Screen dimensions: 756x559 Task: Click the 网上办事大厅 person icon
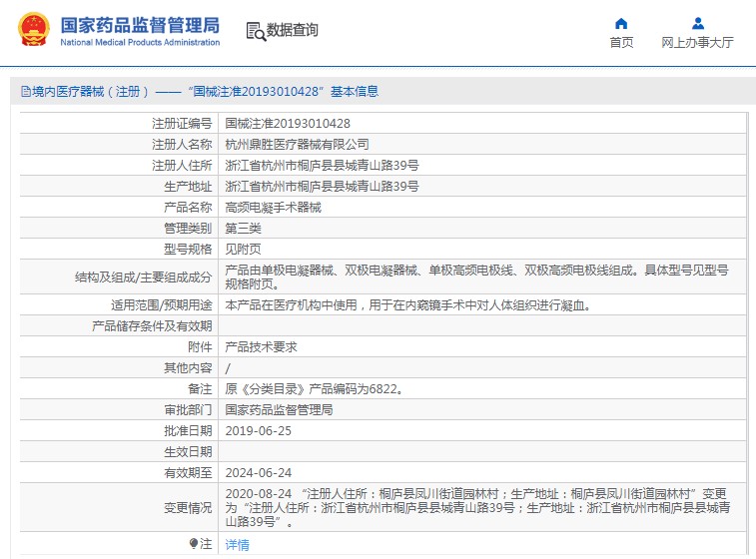pos(698,23)
